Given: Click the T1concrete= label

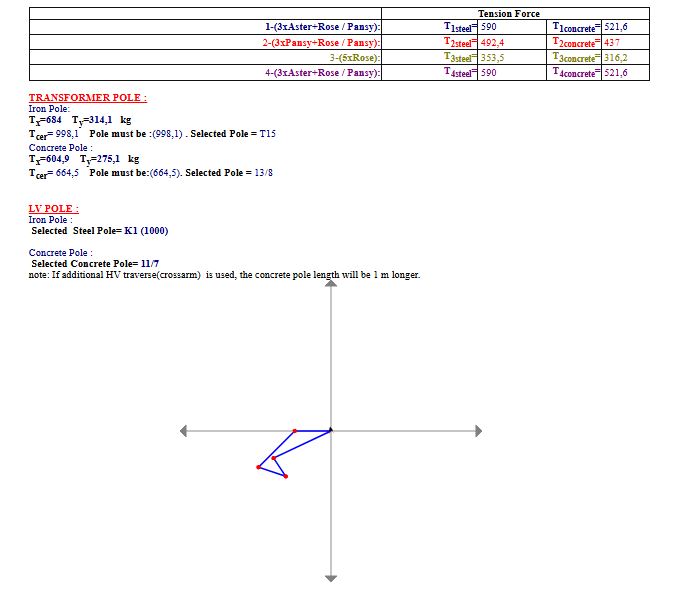Looking at the screenshot, I should [x=576, y=27].
